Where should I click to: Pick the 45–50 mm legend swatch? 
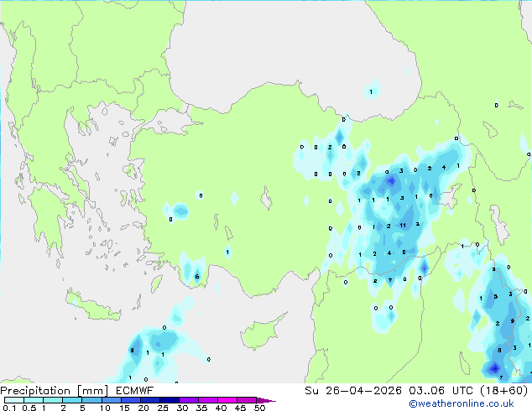coord(247,400)
